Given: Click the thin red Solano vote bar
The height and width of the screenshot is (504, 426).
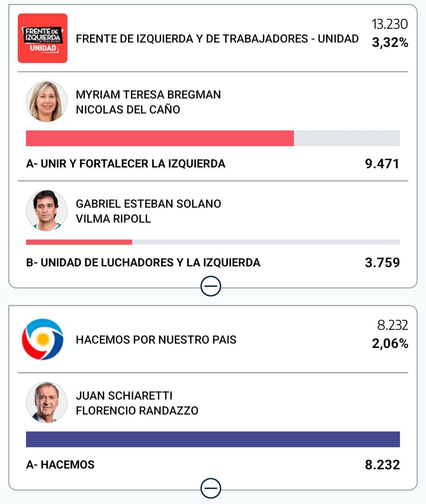Looking at the screenshot, I should click(79, 242).
